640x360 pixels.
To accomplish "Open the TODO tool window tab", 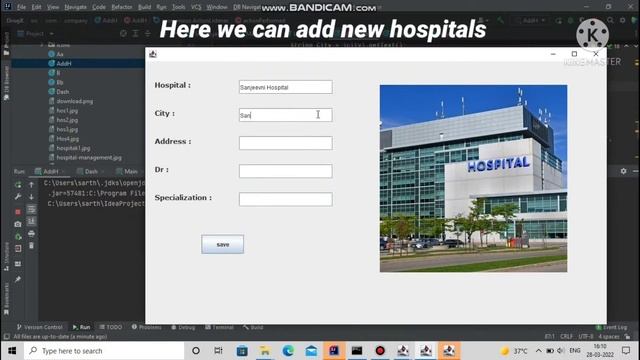I will [111, 327].
